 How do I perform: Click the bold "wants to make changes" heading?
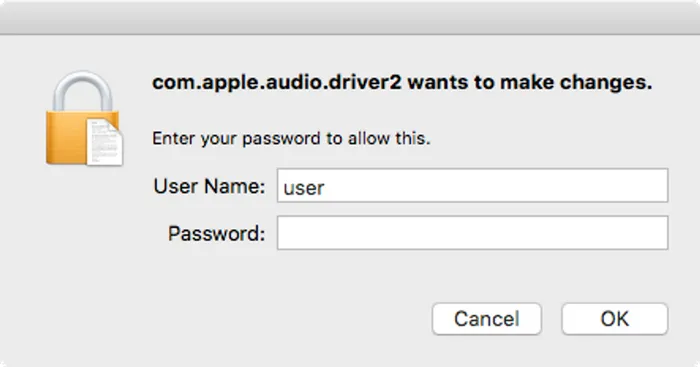coord(530,82)
